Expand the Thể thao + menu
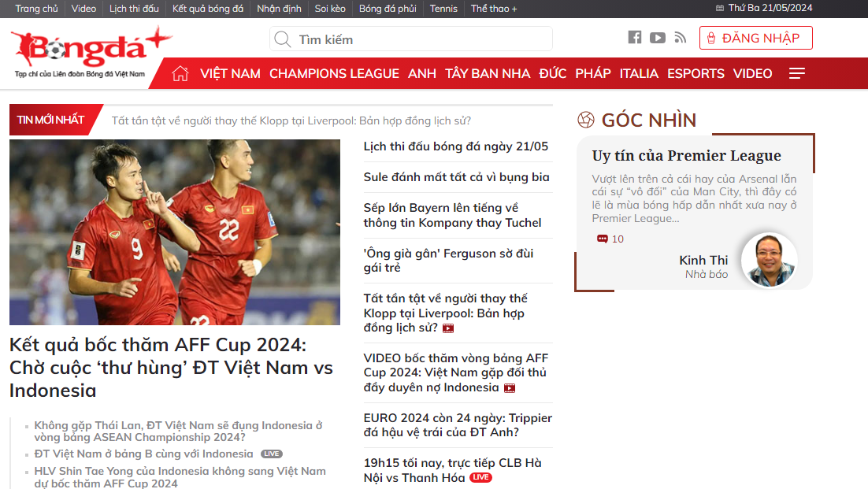Image resolution: width=868 pixels, height=489 pixels. 493,9
